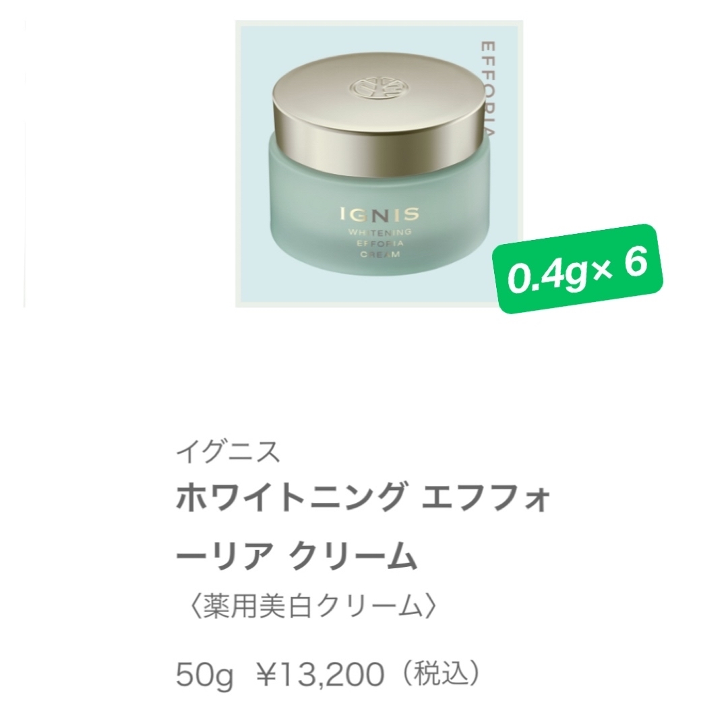Click WHITENING EFFORIA CREAM text on jar
Screen dimensions: 728x728
click(380, 243)
